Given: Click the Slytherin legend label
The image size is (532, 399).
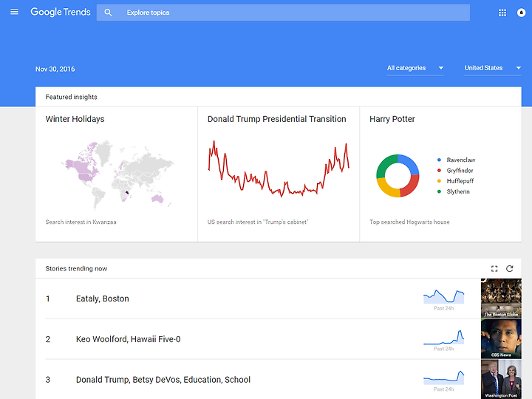Looking at the screenshot, I should [458, 191].
